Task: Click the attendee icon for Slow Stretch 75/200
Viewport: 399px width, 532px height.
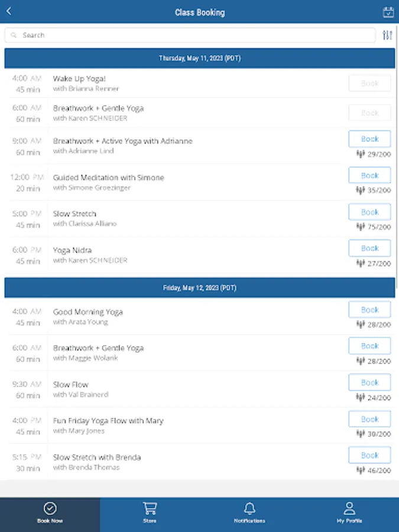Action: [360, 226]
